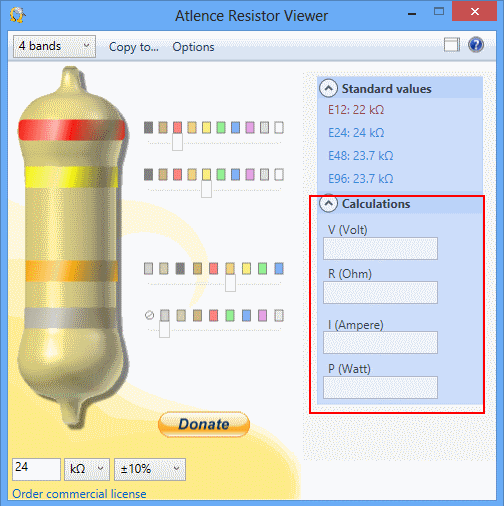Viewport: 504px width, 506px height.
Task: Open the 4 bands dropdown
Action: click(54, 46)
